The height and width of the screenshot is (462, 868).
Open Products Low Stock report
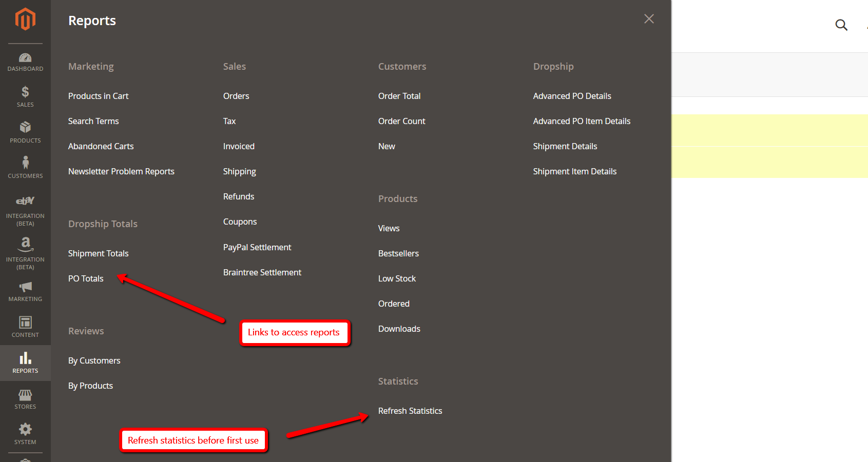tap(397, 278)
